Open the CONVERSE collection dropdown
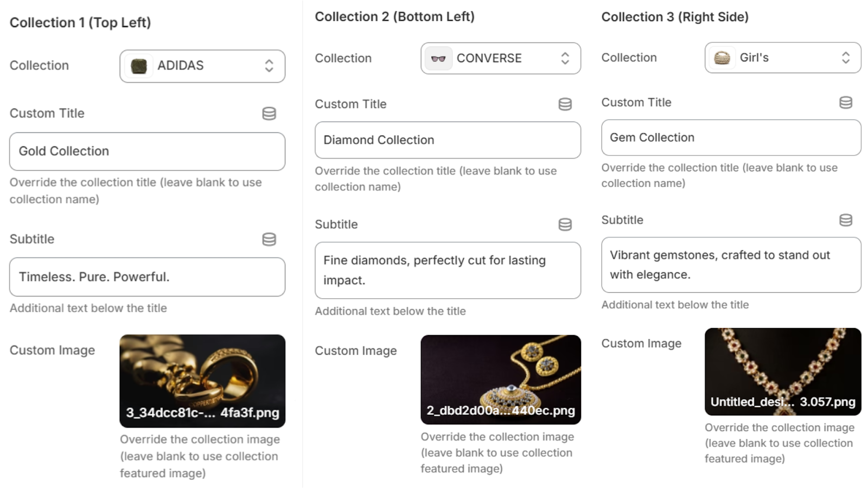This screenshot has height=488, width=868. pos(501,59)
